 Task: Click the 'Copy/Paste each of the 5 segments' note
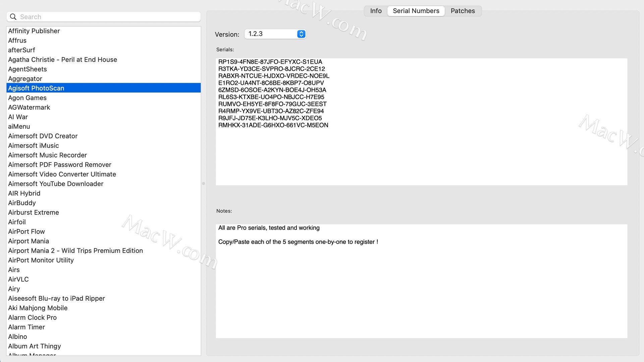pos(298,242)
